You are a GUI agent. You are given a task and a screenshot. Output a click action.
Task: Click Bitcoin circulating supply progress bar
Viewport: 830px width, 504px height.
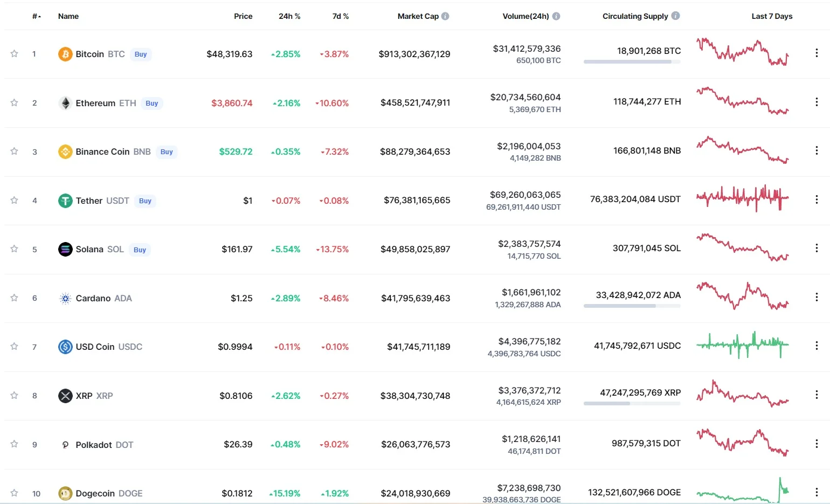pos(632,62)
